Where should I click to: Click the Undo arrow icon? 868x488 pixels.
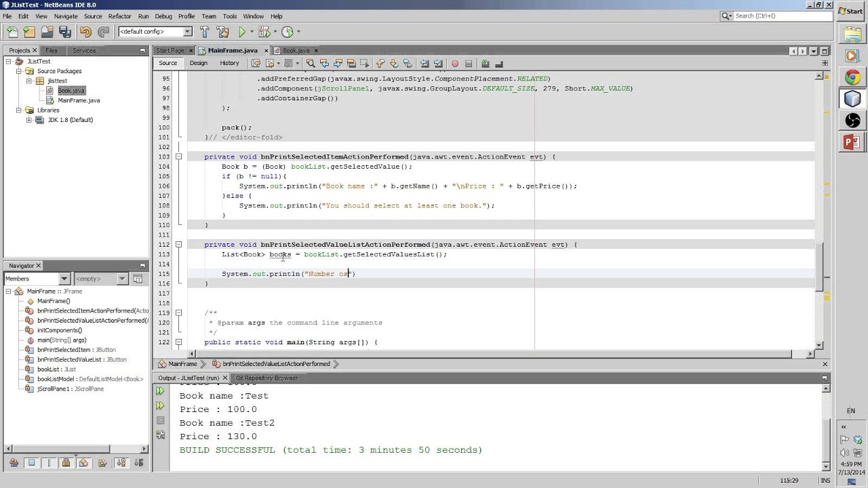pyautogui.click(x=85, y=32)
